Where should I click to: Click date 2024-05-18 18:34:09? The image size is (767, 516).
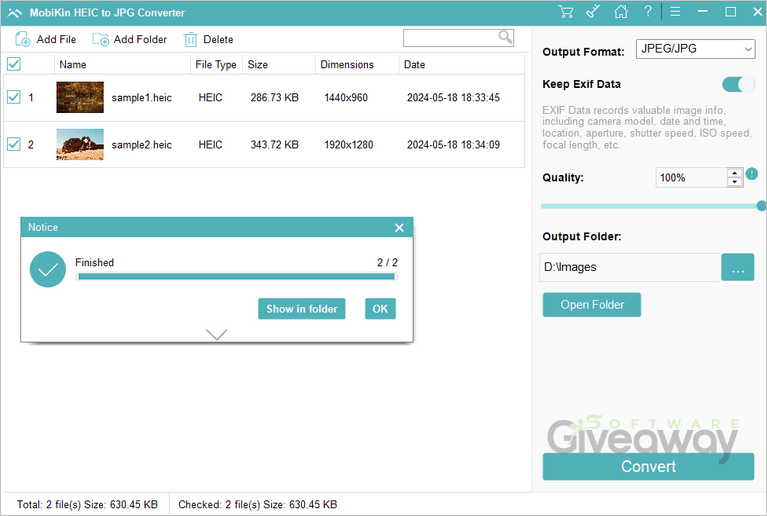(x=453, y=145)
